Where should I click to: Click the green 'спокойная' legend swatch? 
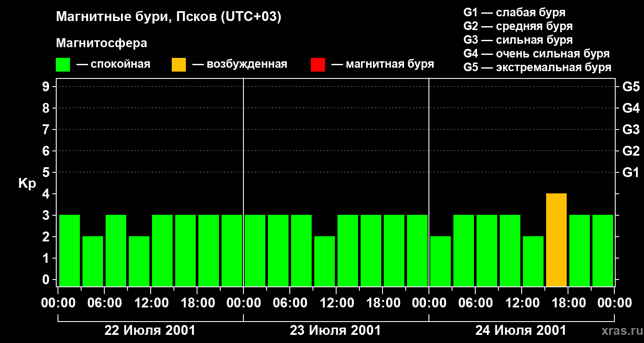(63, 65)
